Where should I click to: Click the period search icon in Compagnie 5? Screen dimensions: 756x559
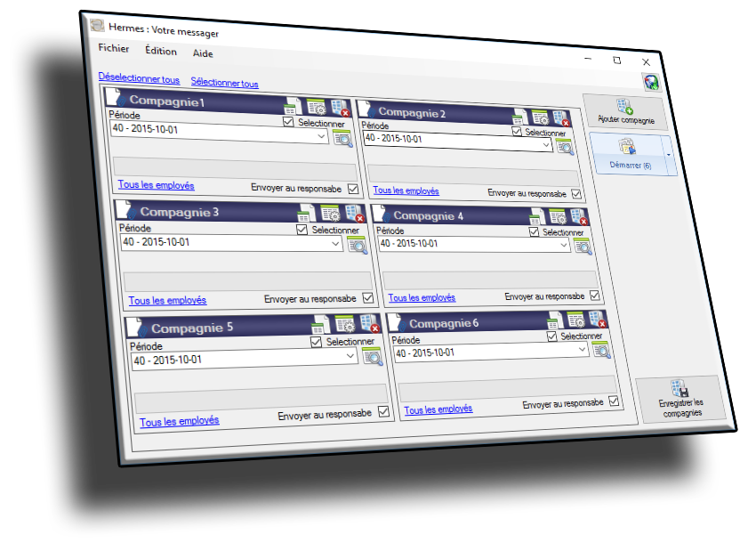tap(373, 357)
